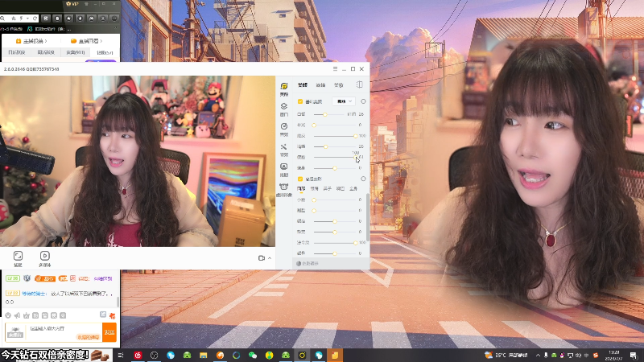
Task: Click the small orange pill button inside the chat input
Action: click(x=88, y=337)
